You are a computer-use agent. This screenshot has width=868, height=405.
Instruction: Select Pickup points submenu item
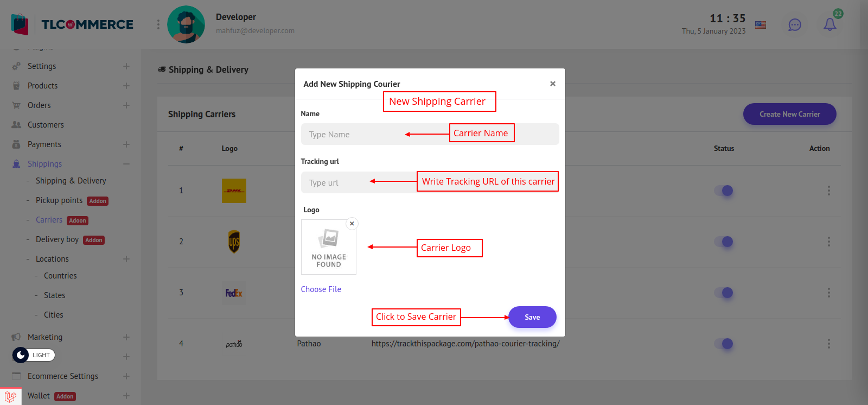pos(59,200)
